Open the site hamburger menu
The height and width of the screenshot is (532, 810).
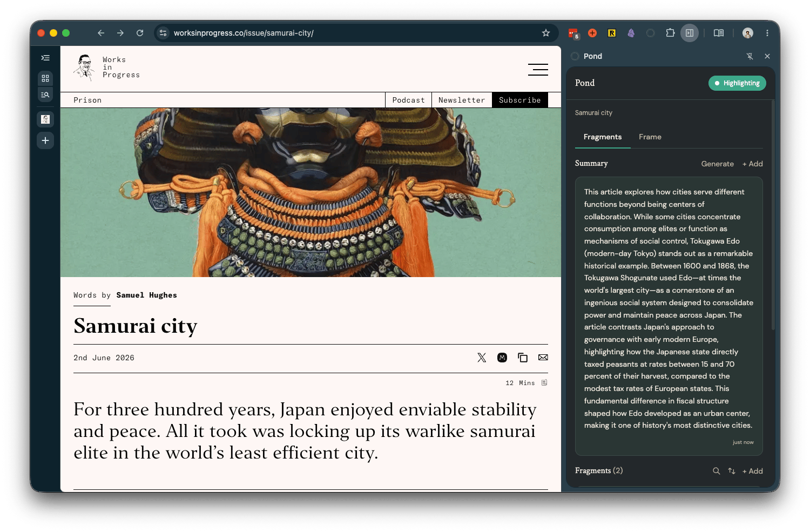coord(538,70)
